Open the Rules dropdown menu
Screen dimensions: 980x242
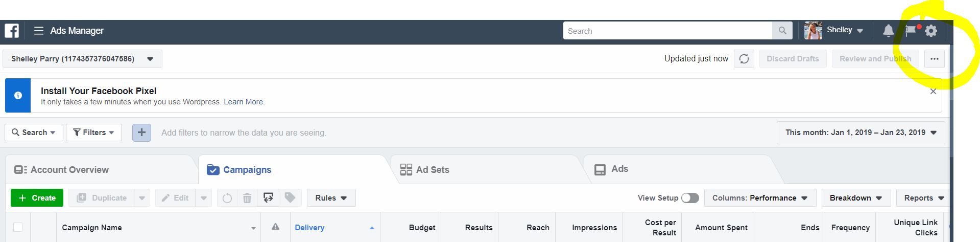pyautogui.click(x=331, y=198)
